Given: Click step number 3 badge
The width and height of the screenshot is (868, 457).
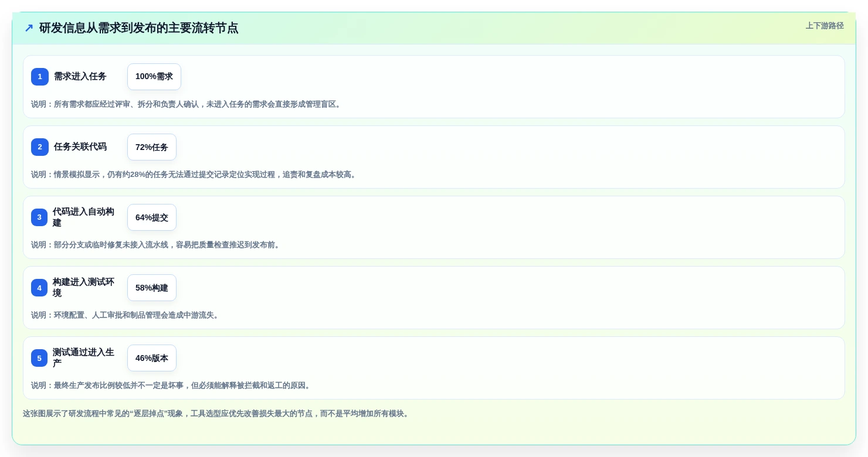Looking at the screenshot, I should 39,217.
